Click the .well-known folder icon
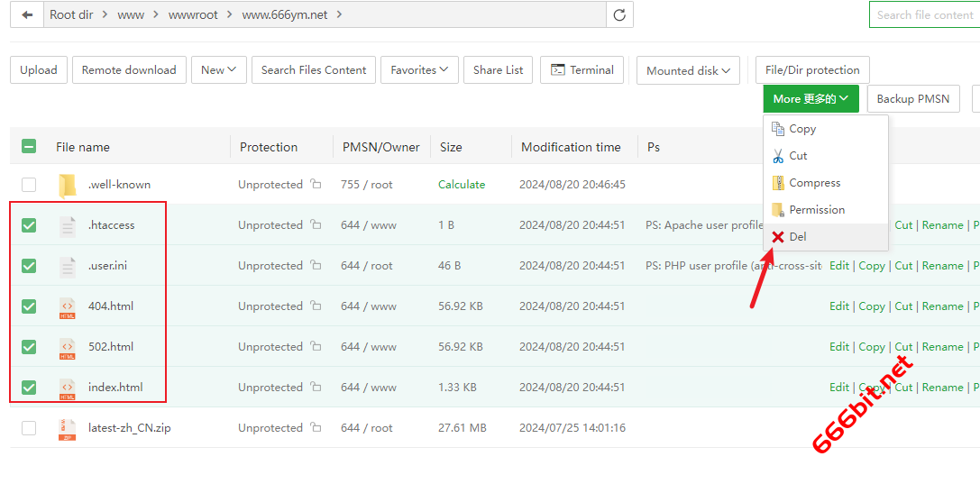Screen dimensions: 980x484 (x=68, y=185)
